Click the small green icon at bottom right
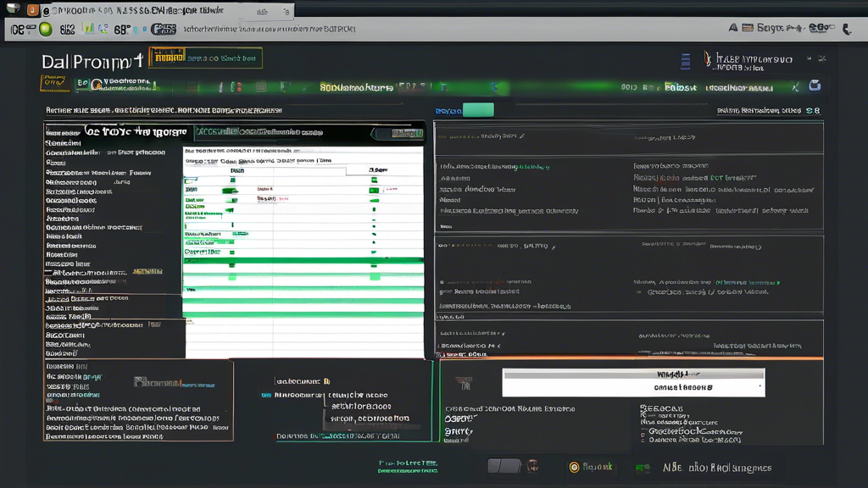The height and width of the screenshot is (488, 868). coord(643,469)
